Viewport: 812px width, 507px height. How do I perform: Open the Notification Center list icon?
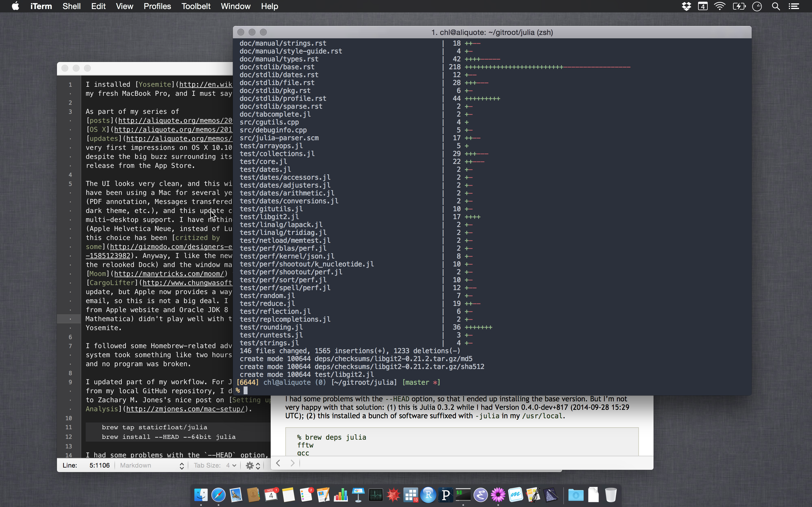pyautogui.click(x=794, y=6)
